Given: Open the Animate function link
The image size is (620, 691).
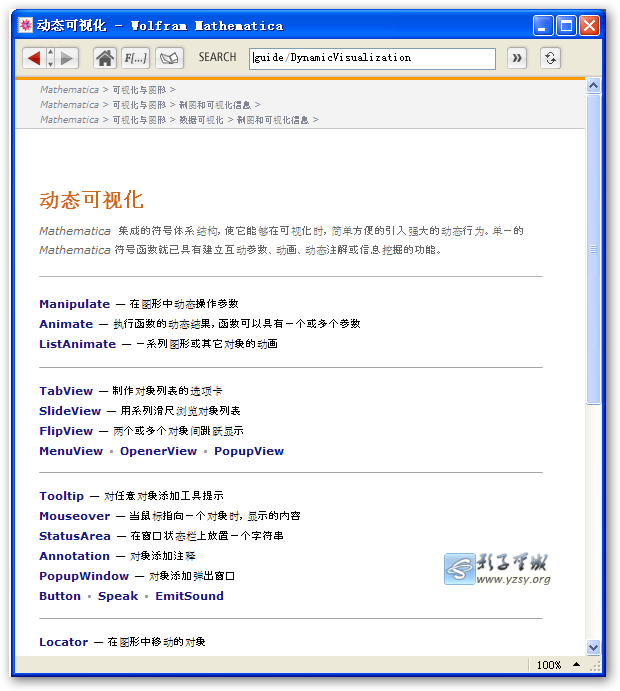Looking at the screenshot, I should (66, 324).
